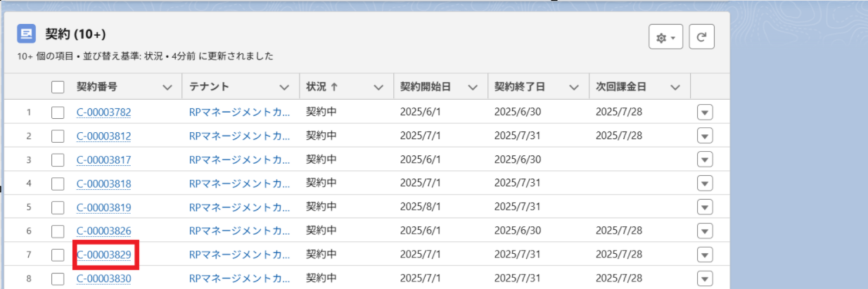Open the テナント column dropdown
This screenshot has height=289, width=868.
pyautogui.click(x=284, y=88)
